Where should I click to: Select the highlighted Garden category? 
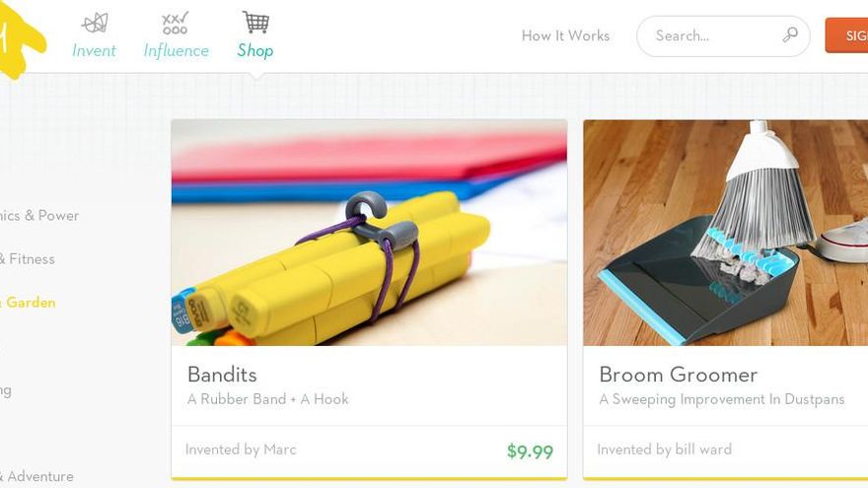[28, 303]
